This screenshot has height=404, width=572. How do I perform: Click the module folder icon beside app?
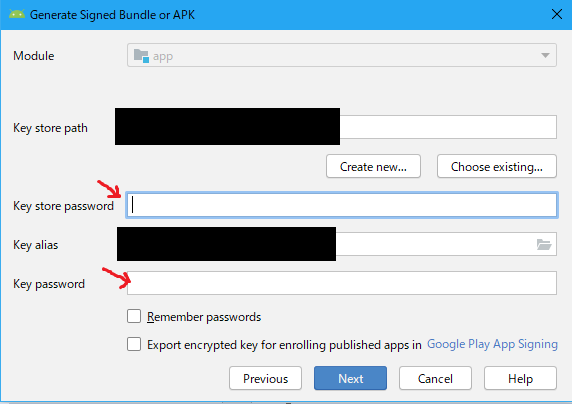click(141, 56)
